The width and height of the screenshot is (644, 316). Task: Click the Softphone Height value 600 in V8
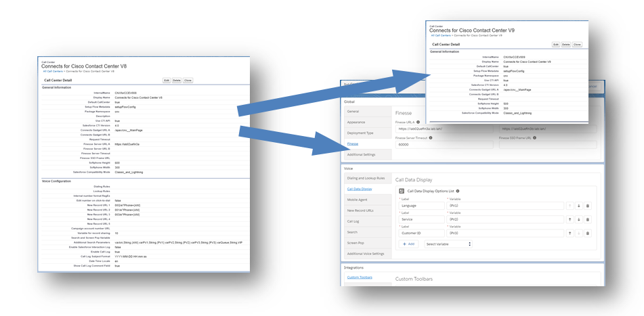click(117, 163)
